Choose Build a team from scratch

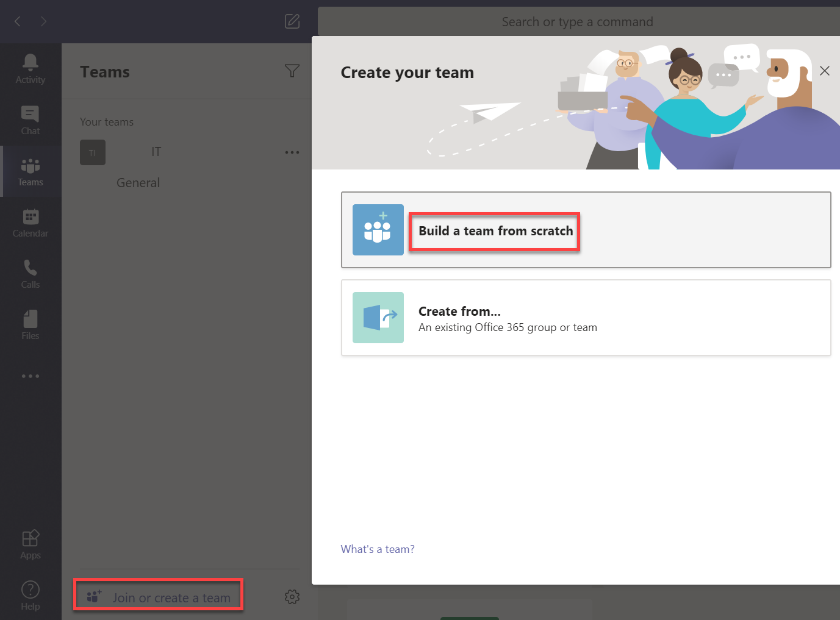(x=586, y=230)
